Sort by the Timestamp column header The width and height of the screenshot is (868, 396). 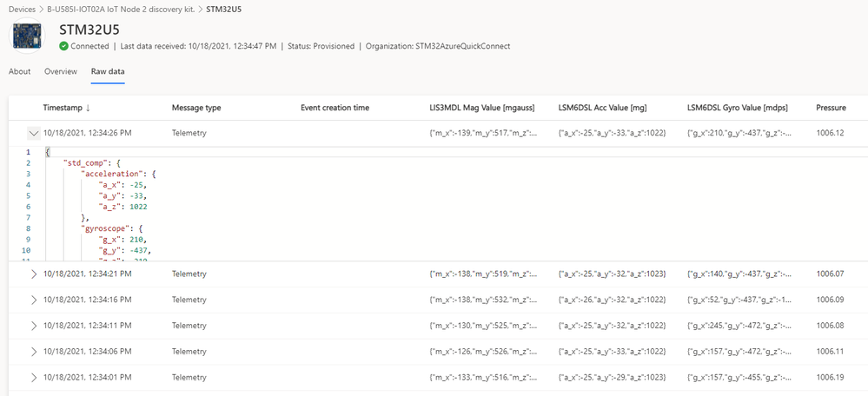(63, 108)
